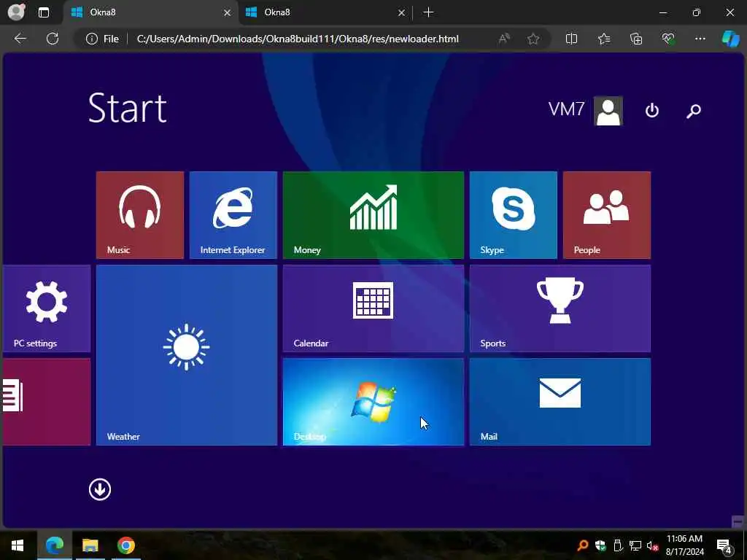View the File site information icon
Screen dimensions: 747x560
102,39
